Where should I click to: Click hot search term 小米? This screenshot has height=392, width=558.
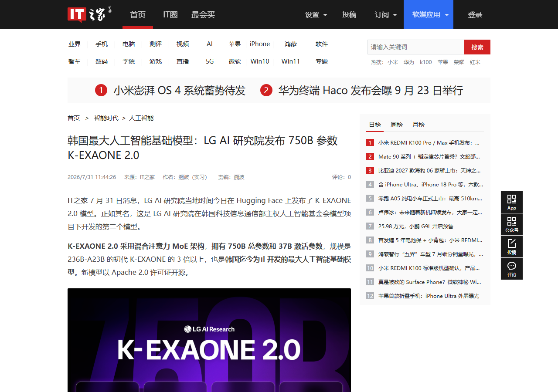point(393,62)
